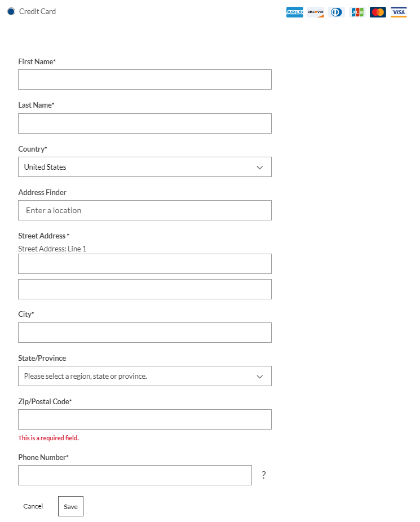420x522 pixels.
Task: Click into the Phone Number field
Action: point(135,475)
